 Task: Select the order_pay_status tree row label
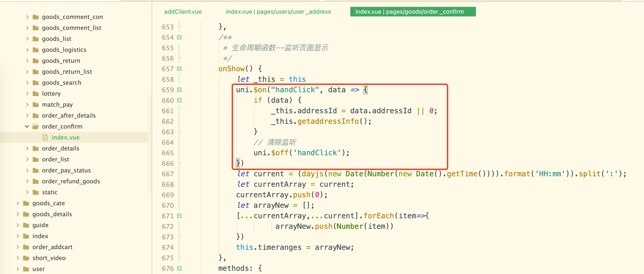(x=66, y=171)
